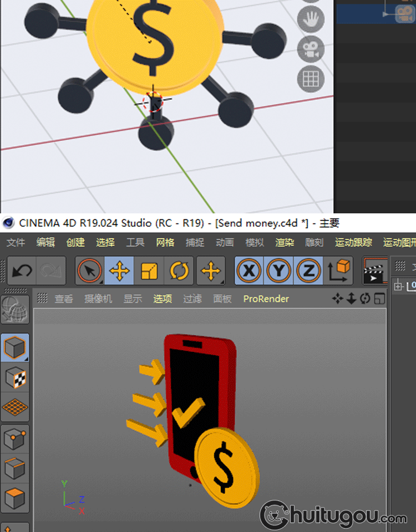Viewport: 416px width, 532px height.
Task: Open the 渲染 menu
Action: click(285, 242)
